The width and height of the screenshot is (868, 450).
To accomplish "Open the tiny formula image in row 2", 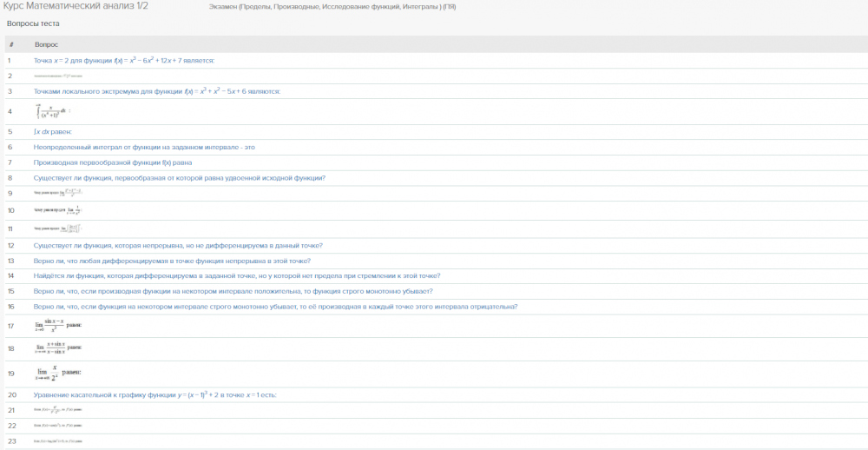I will click(x=58, y=76).
